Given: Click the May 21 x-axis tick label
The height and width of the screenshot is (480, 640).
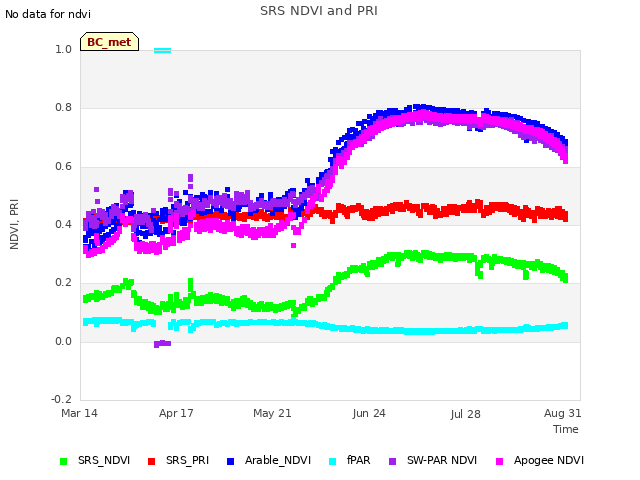Looking at the screenshot, I should [272, 413].
